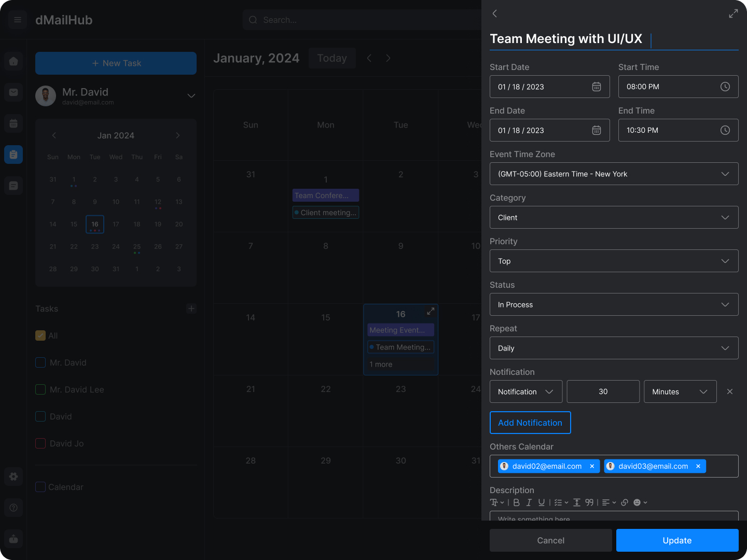This screenshot has height=560, width=747.
Task: Toggle the All tasks checkbox
Action: [40, 335]
